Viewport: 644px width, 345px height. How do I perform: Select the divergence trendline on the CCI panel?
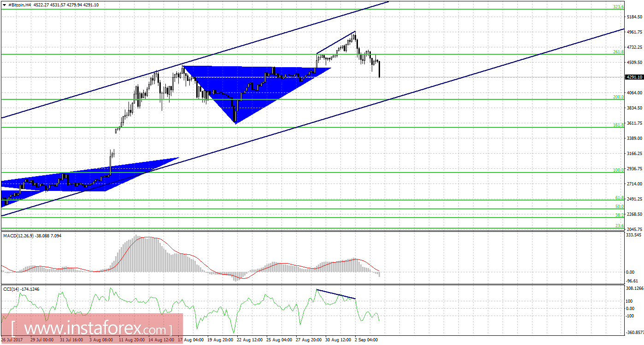coord(336,294)
